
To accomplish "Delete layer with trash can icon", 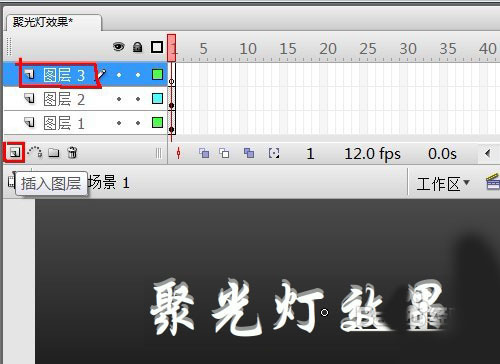I will (x=72, y=153).
